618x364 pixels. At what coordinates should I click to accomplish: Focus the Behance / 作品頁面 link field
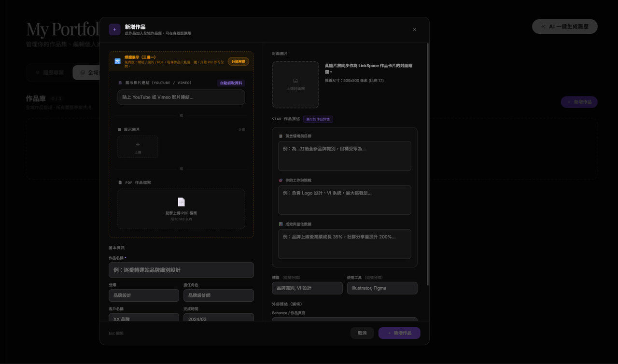click(345, 319)
